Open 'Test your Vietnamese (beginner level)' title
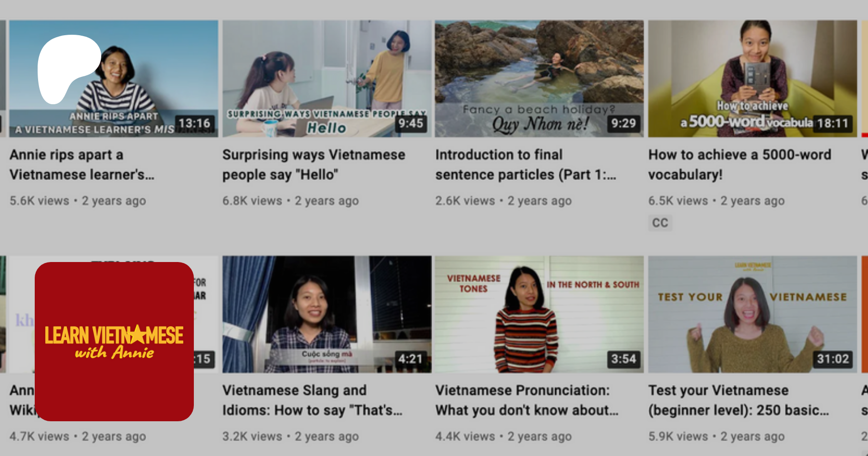 point(739,400)
